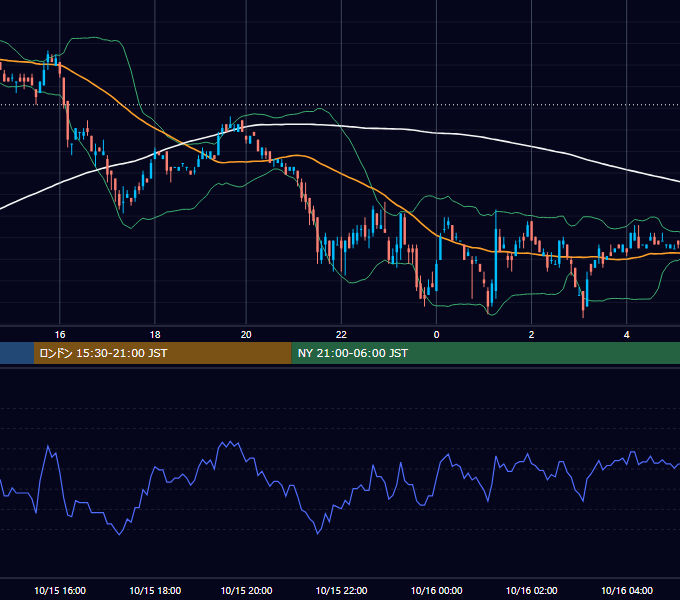The width and height of the screenshot is (680, 600).
Task: Click hour label 20 on upper axis
Action: pyautogui.click(x=246, y=335)
